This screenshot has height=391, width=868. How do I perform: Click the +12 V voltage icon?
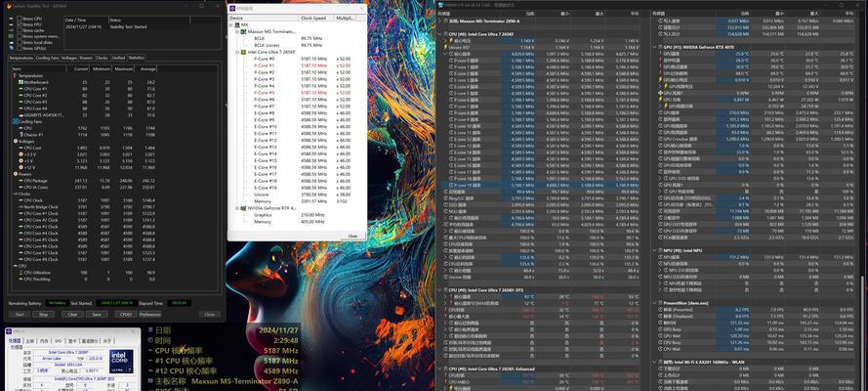tap(21, 167)
